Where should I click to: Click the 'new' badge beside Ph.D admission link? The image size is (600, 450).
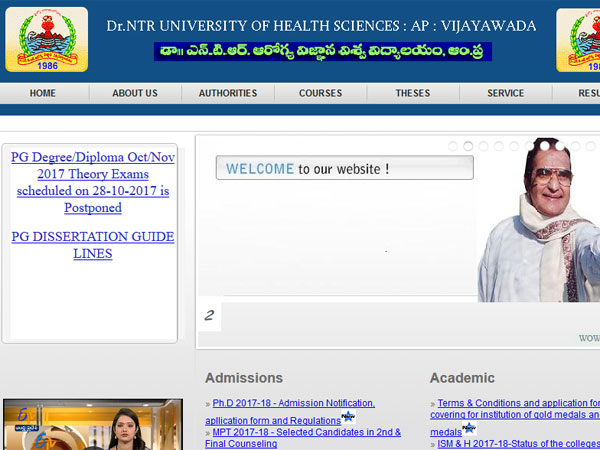click(x=347, y=417)
